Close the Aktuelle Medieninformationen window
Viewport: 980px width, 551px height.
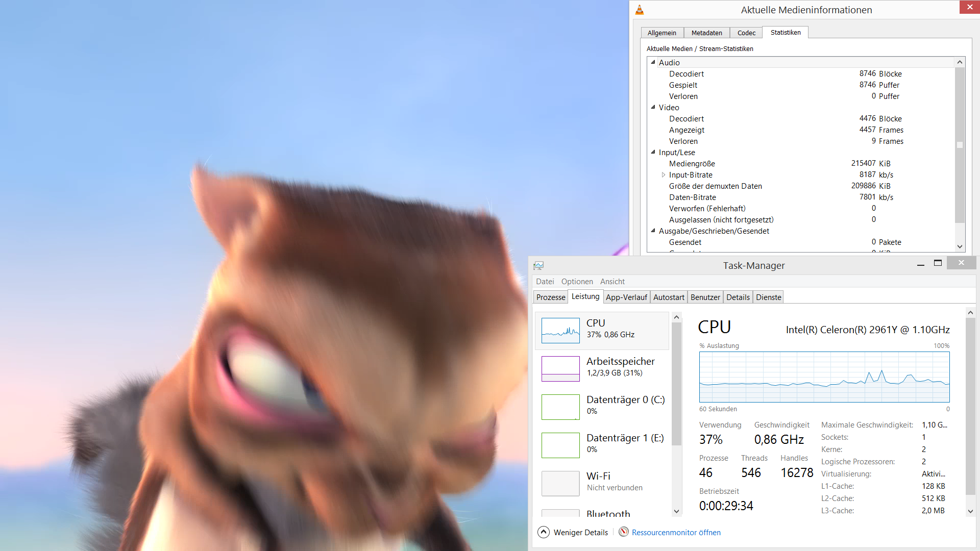click(x=970, y=7)
